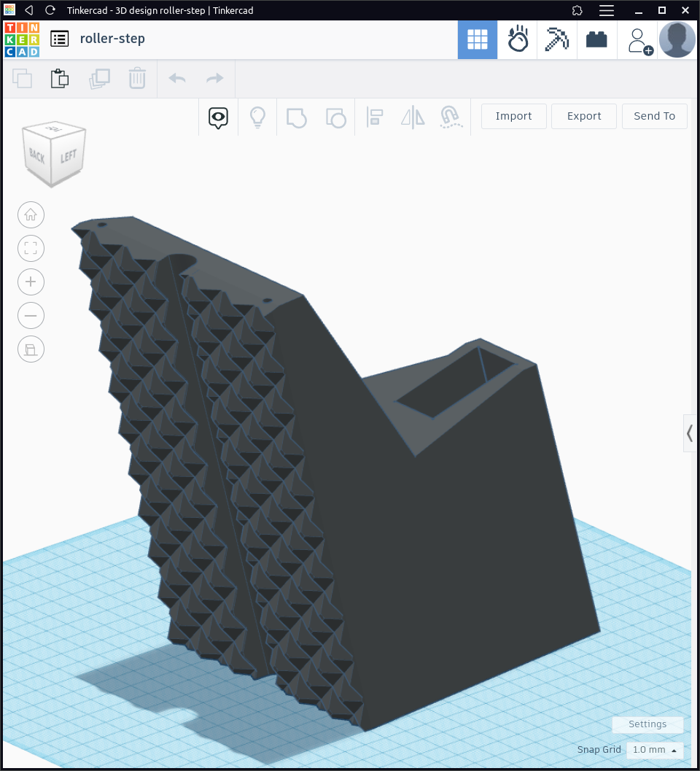Click the view cube navigator
The height and width of the screenshot is (771, 700).
(x=54, y=154)
